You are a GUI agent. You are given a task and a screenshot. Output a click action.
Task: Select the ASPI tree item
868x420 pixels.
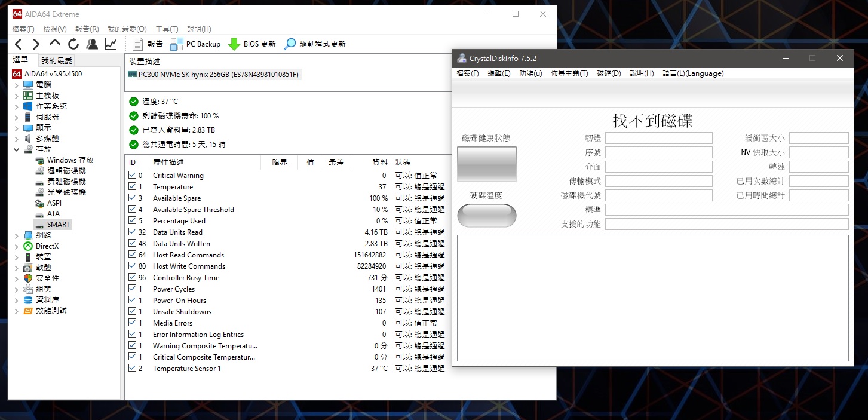tap(48, 203)
